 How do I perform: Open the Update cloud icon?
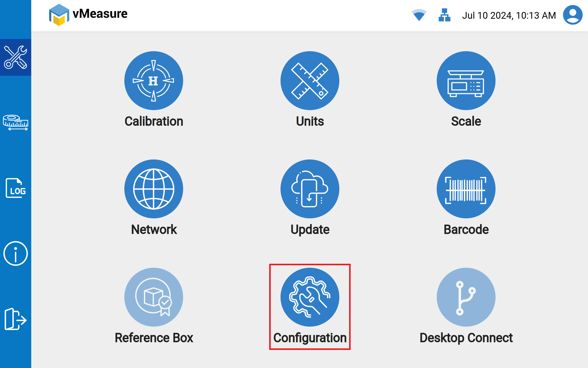click(310, 189)
